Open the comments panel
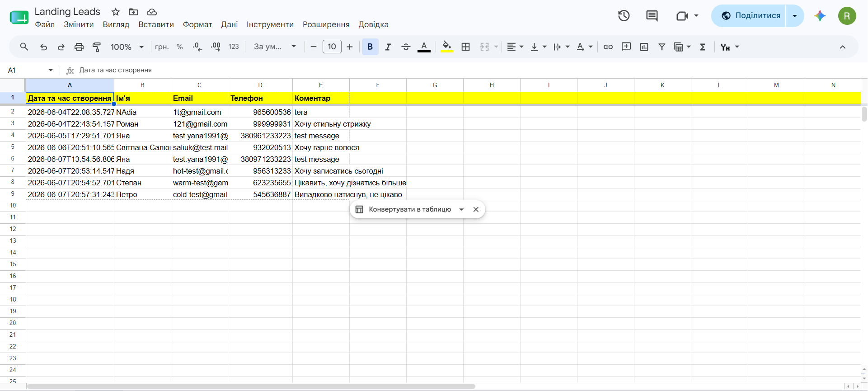Image resolution: width=868 pixels, height=391 pixels. point(652,16)
